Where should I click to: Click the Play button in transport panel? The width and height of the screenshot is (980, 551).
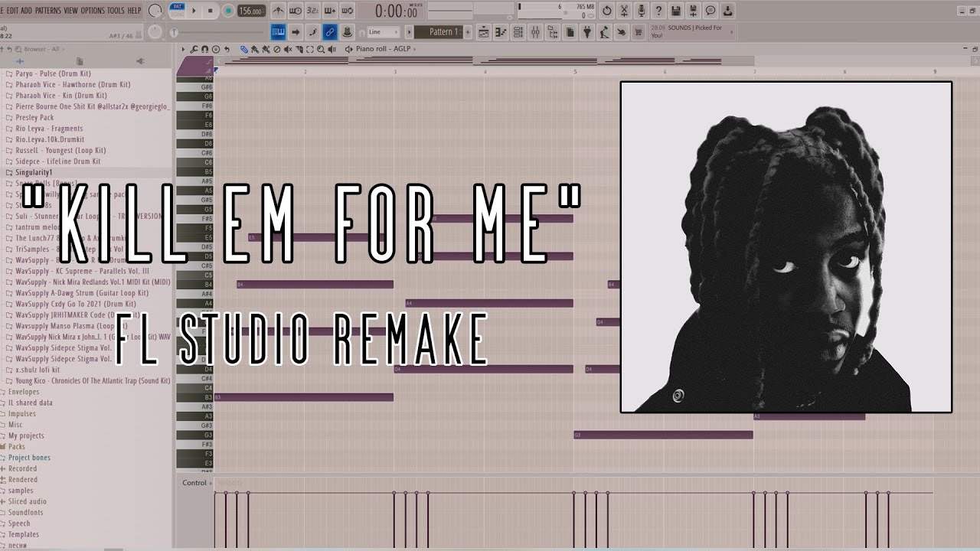pos(194,11)
